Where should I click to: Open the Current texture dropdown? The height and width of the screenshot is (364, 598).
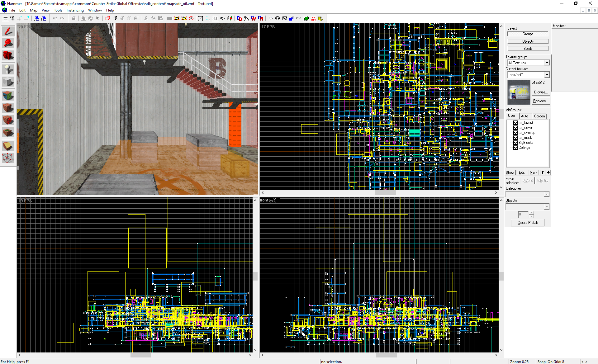(547, 75)
